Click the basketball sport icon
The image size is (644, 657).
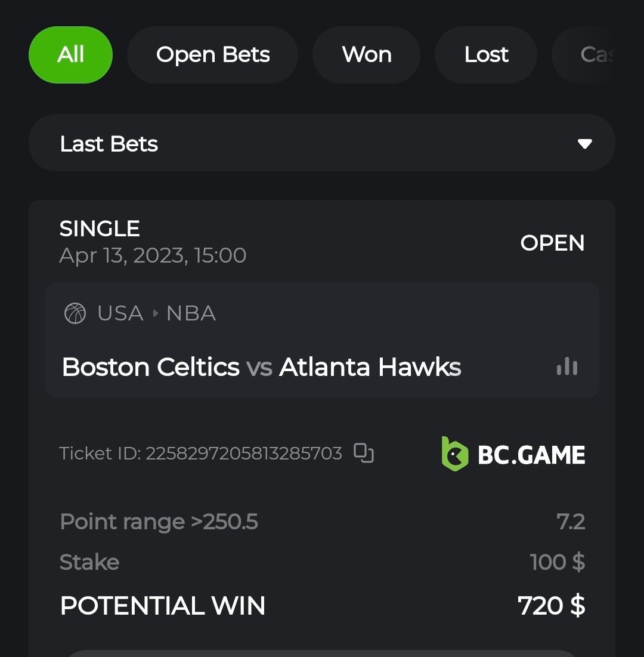[75, 313]
